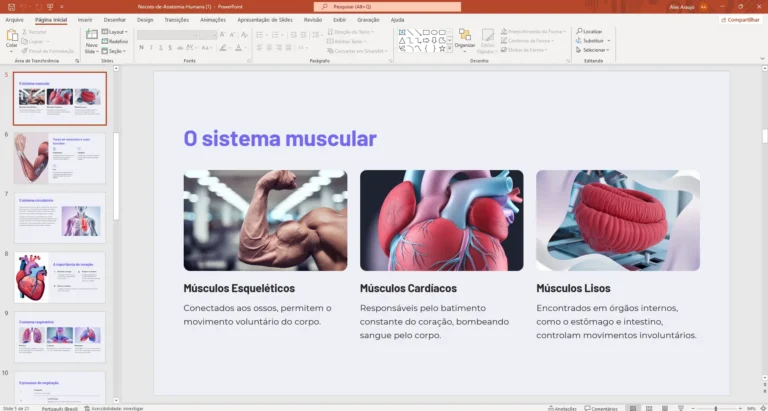Select slide 8 thumbnail with heart image
Screen dimensions: 768x411
pyautogui.click(x=60, y=277)
